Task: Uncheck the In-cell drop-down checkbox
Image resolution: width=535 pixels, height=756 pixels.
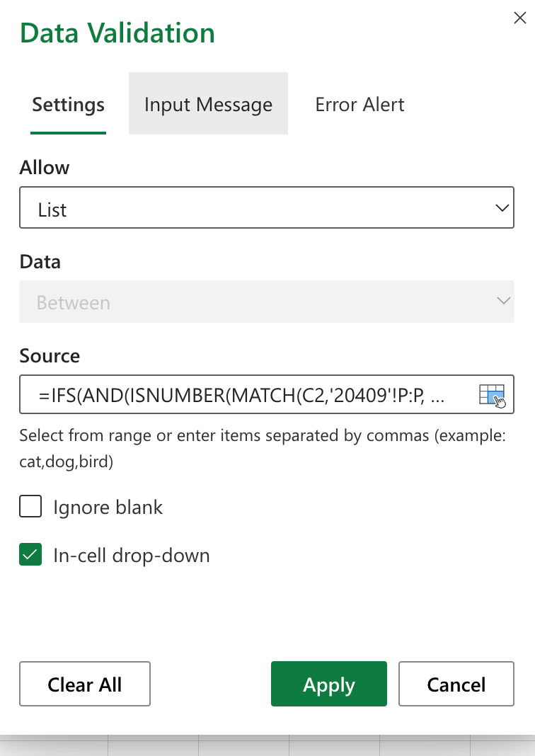Action: tap(30, 554)
